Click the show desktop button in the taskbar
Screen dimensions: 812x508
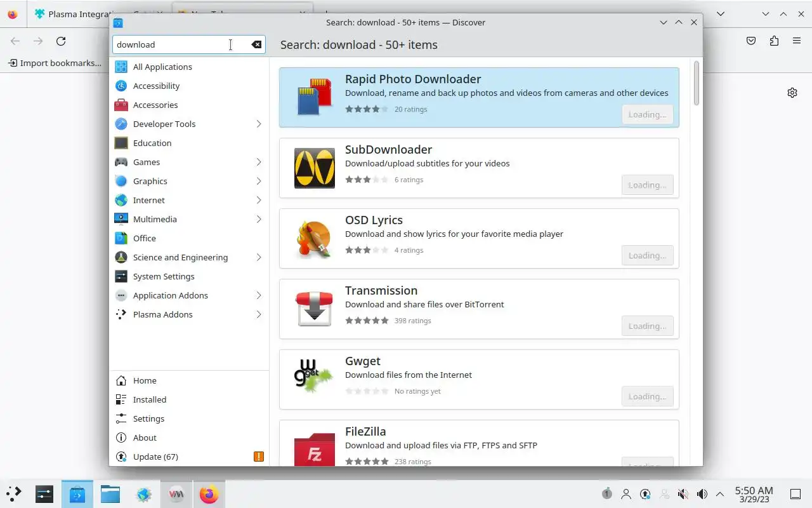point(795,494)
